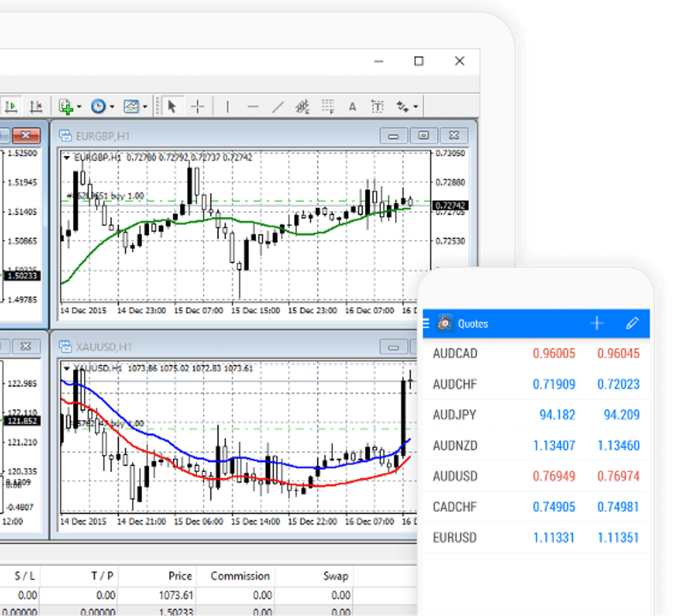Select the Fibonacci retracement tool

(328, 106)
